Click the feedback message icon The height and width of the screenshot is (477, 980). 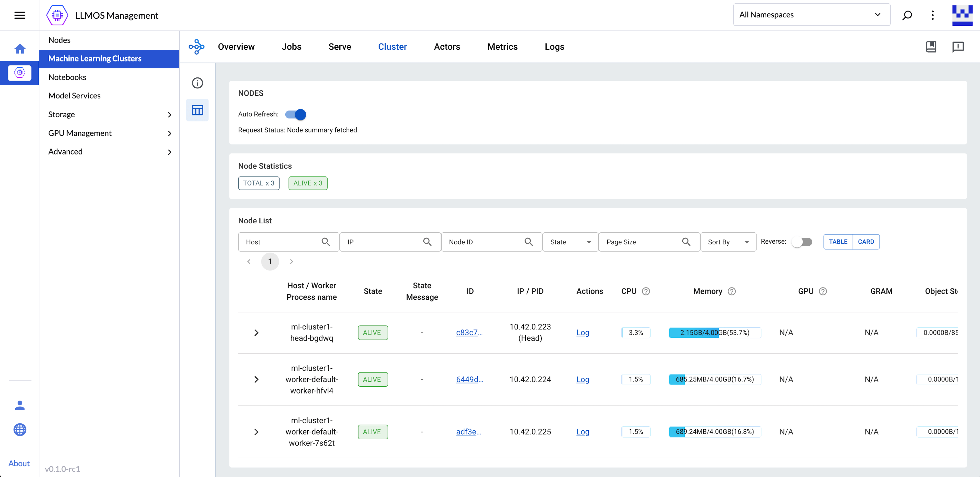[x=957, y=47]
